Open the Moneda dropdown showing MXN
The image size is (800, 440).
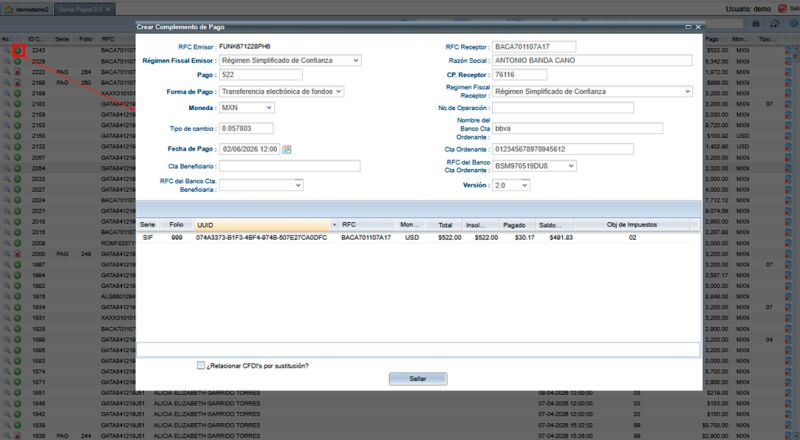point(269,108)
